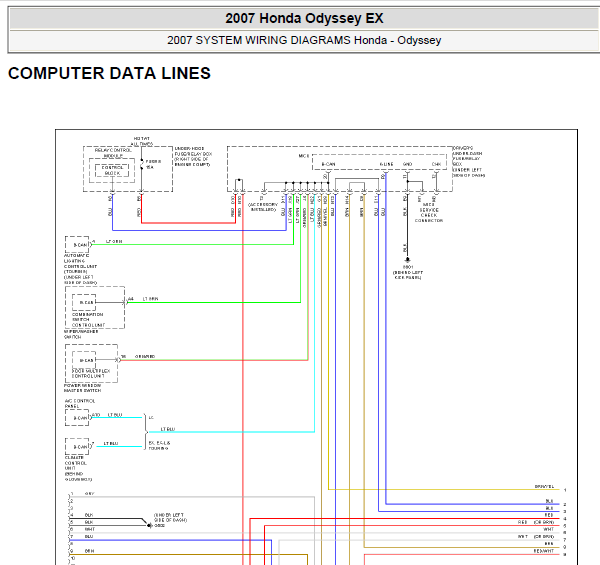Click 'BRN/YEL' label at right output 1
600x565 pixels.
tap(544, 487)
